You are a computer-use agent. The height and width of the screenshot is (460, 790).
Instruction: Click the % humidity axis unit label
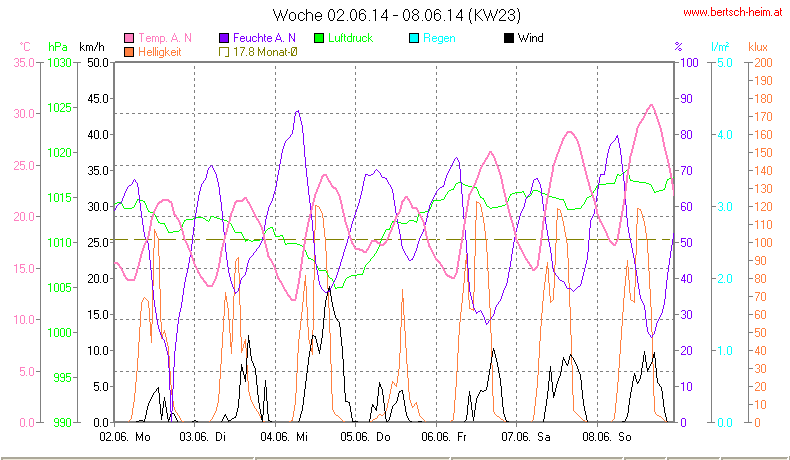[679, 47]
